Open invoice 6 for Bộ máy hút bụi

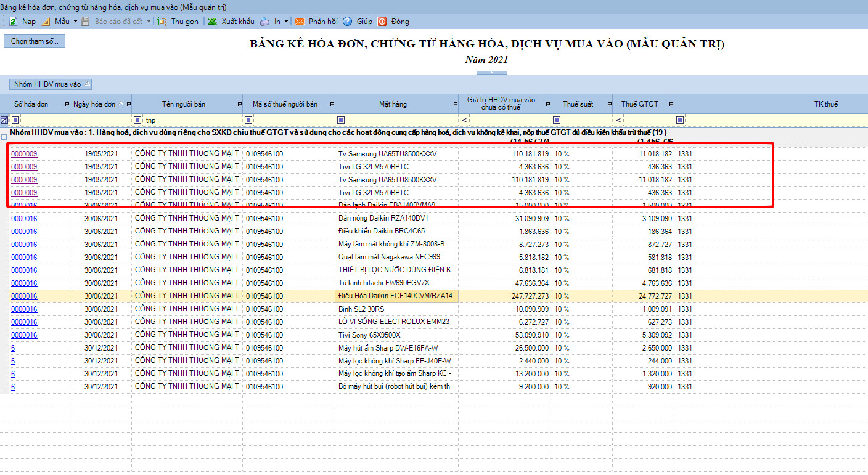pyautogui.click(x=13, y=387)
